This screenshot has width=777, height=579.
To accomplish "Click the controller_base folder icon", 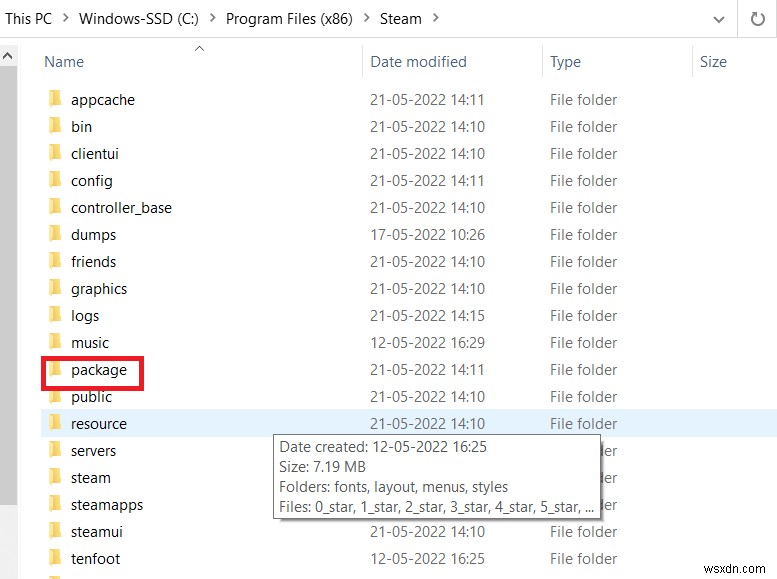I will click(55, 207).
